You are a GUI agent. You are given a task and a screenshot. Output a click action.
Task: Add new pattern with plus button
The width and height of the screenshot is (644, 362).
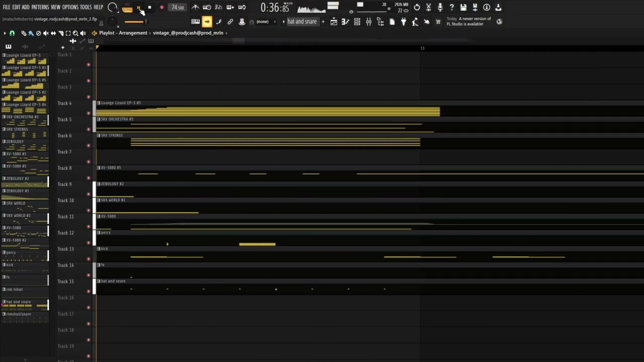[323, 22]
